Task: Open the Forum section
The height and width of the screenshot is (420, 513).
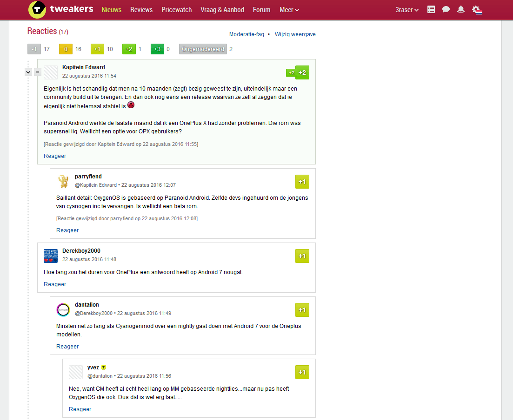Action: coord(261,10)
